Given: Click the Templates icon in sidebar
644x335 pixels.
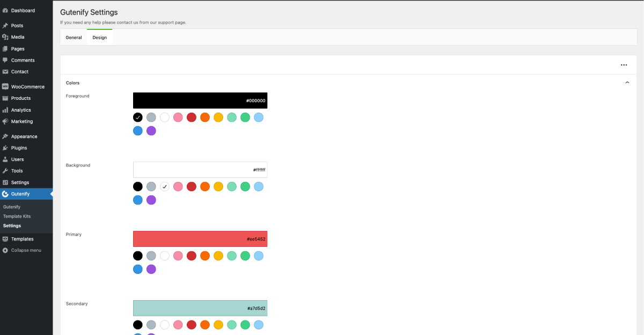Looking at the screenshot, I should pyautogui.click(x=5, y=239).
